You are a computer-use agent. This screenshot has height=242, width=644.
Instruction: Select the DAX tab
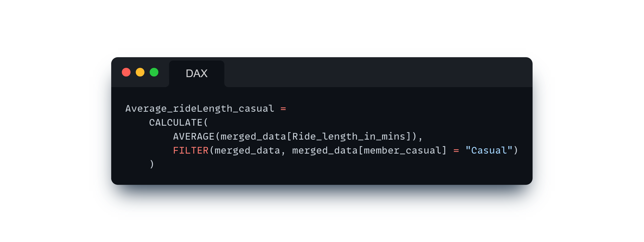(196, 74)
